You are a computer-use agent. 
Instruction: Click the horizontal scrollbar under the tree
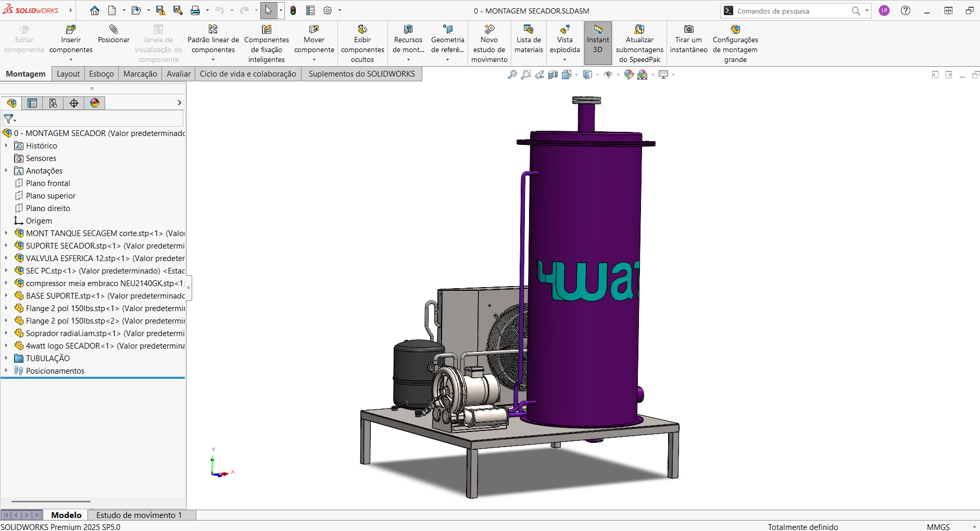click(51, 501)
